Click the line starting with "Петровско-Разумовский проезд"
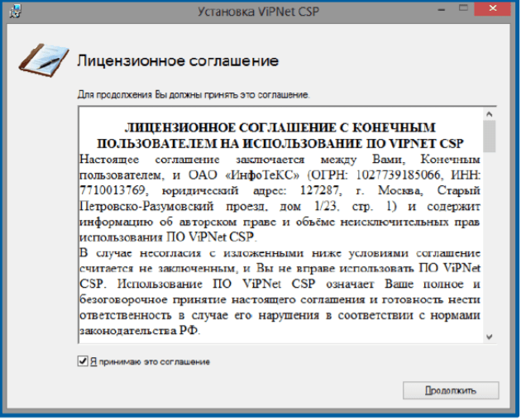 coord(280,207)
